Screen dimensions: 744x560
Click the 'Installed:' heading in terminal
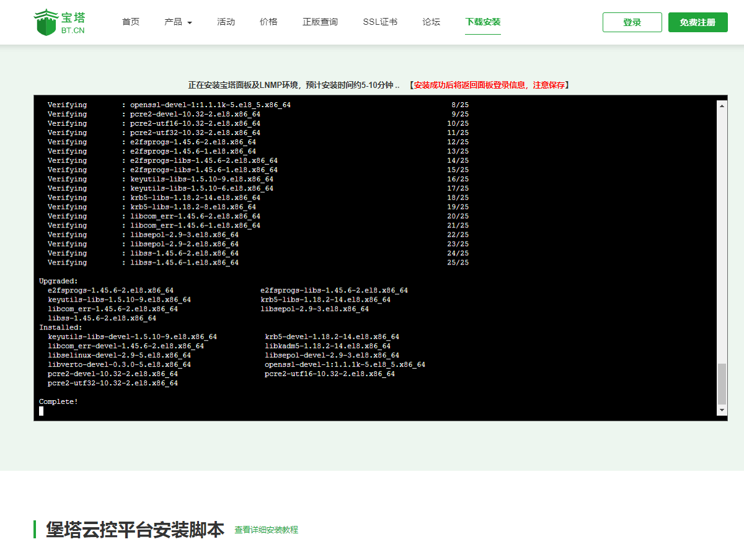pos(61,328)
